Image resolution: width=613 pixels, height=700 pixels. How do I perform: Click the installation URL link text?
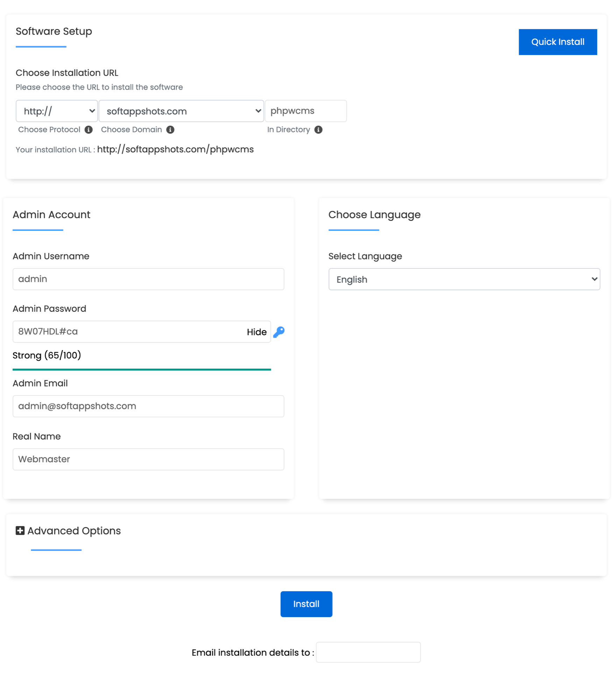click(x=176, y=149)
